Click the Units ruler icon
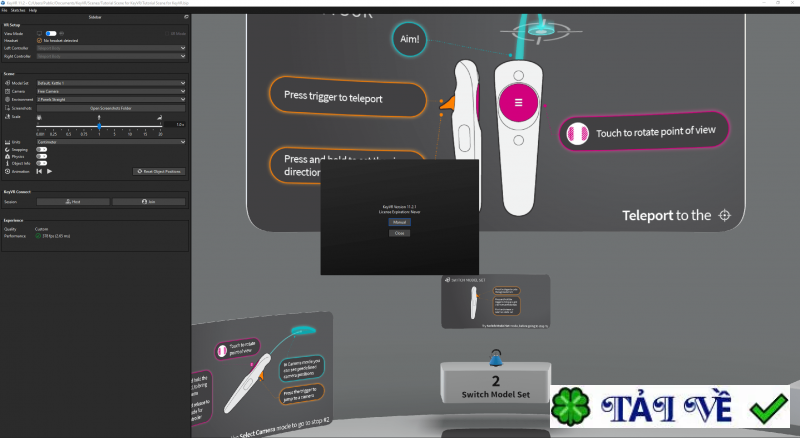 click(x=7, y=142)
